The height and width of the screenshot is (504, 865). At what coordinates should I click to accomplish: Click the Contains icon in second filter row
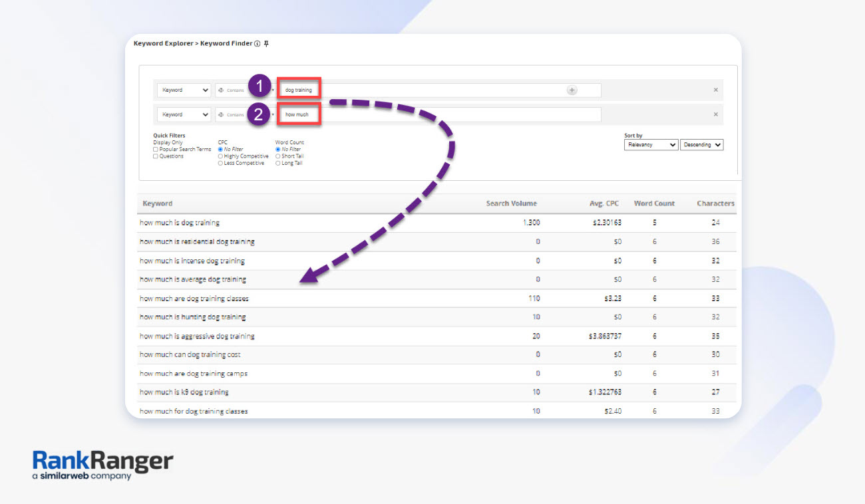221,114
